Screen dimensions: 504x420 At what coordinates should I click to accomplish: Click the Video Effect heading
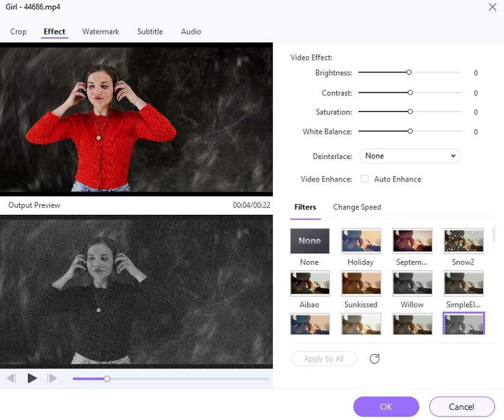(x=311, y=58)
